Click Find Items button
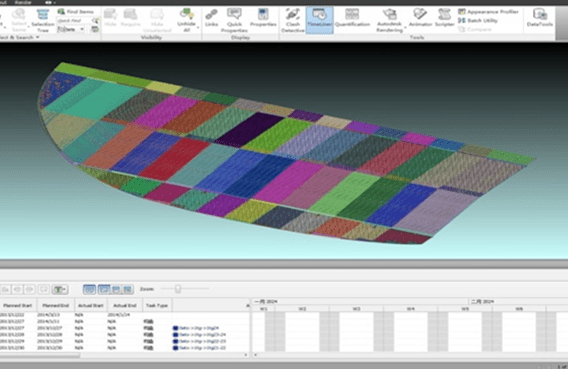This screenshot has height=369, width=568. 76,12
